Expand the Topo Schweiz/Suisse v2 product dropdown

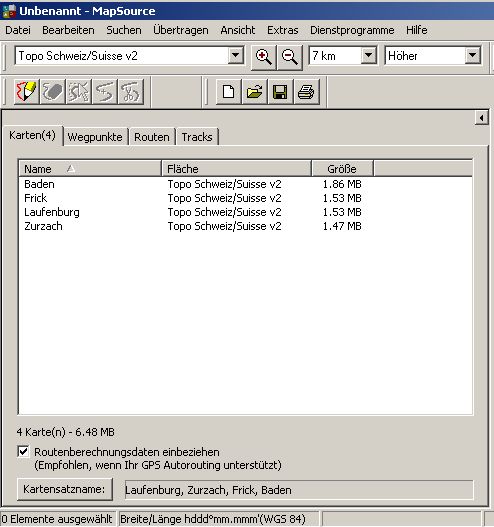[x=236, y=55]
